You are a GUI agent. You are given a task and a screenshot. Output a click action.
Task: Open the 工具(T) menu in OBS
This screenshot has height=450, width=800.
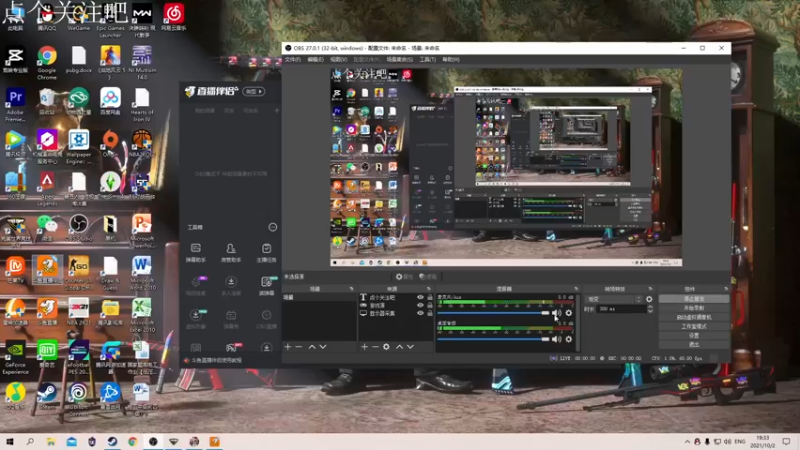pyautogui.click(x=428, y=60)
